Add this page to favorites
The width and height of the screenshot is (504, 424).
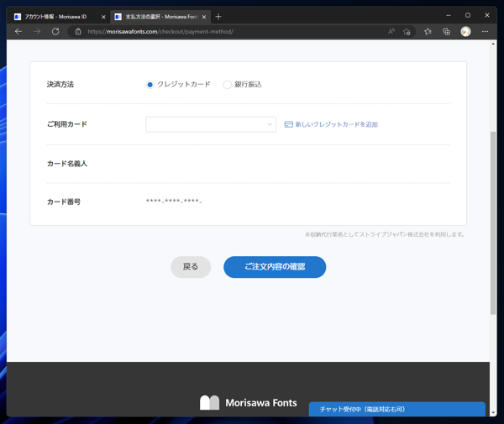coord(407,31)
